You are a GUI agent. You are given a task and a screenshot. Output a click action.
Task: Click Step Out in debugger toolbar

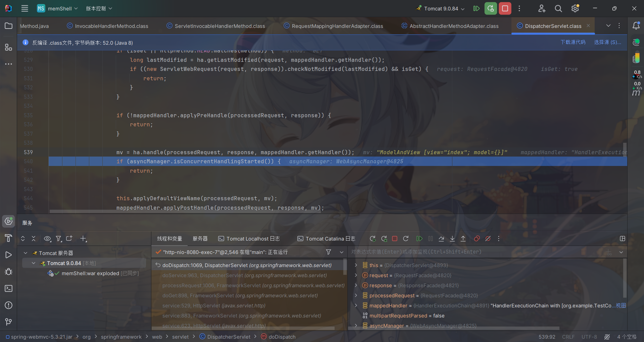click(463, 239)
